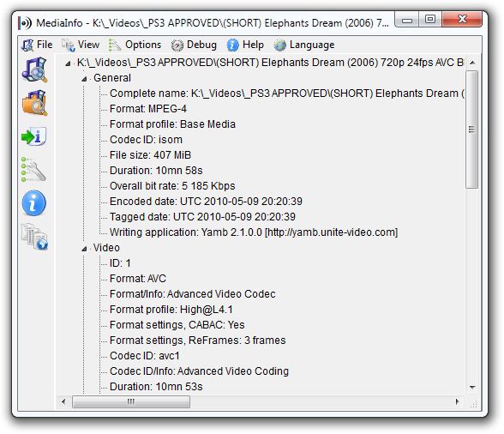Select the Encoded date row
This screenshot has height=434, width=504.
(206, 202)
